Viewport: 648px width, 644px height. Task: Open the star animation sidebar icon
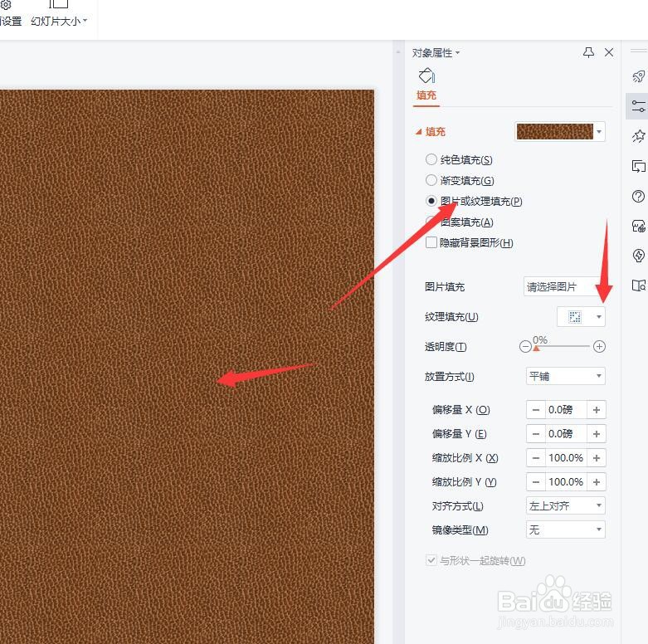(639, 135)
